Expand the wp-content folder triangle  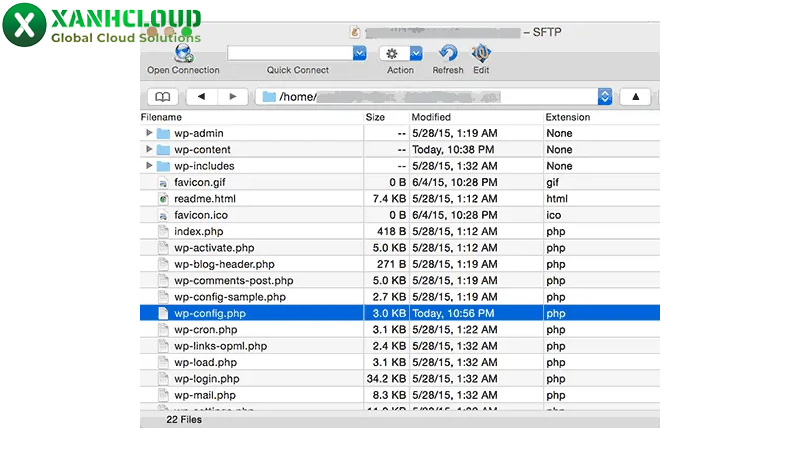(150, 149)
